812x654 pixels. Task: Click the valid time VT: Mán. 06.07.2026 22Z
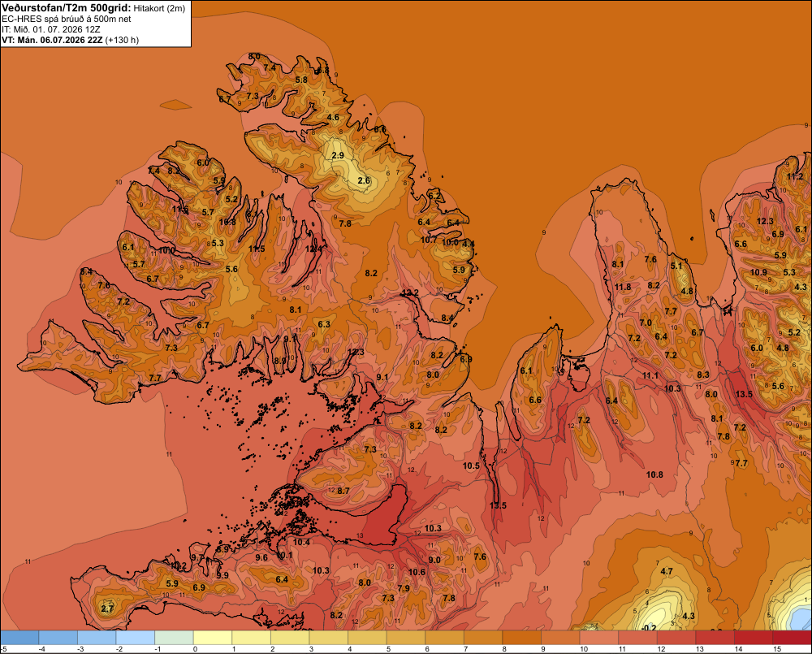[52, 40]
